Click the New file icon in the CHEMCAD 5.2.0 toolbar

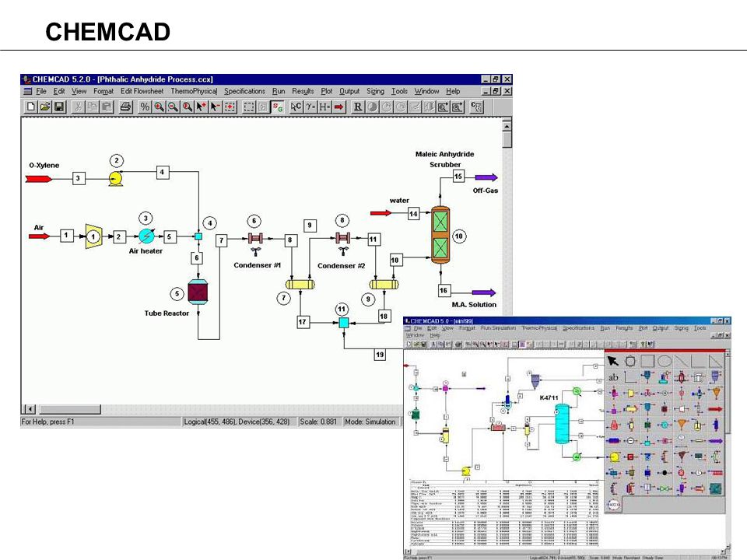click(x=31, y=107)
